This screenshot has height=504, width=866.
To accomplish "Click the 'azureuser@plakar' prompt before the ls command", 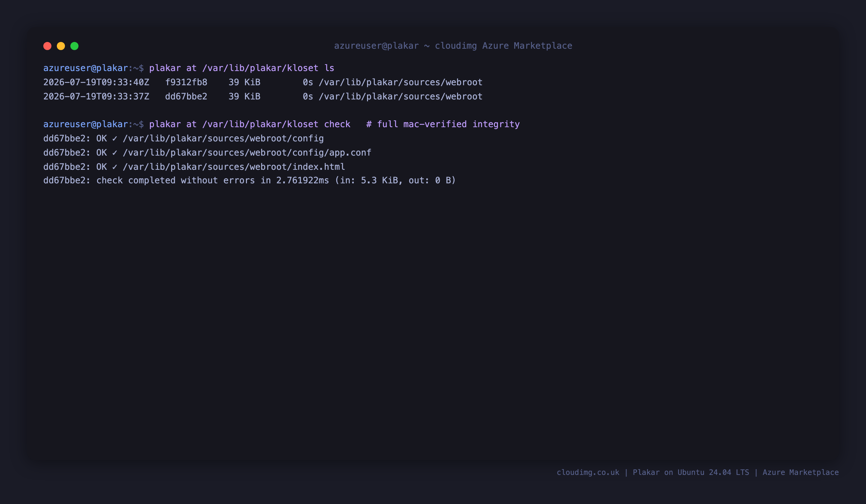I will point(86,68).
